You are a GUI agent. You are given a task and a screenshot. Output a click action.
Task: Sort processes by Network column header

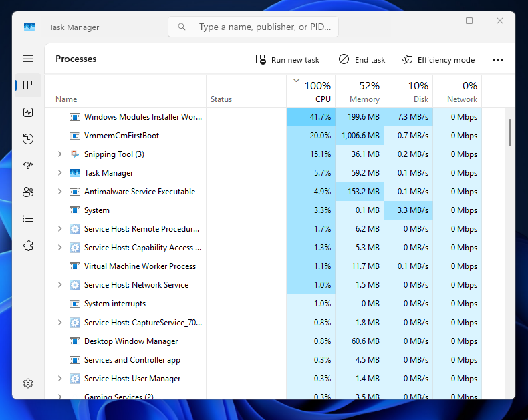coord(457,91)
